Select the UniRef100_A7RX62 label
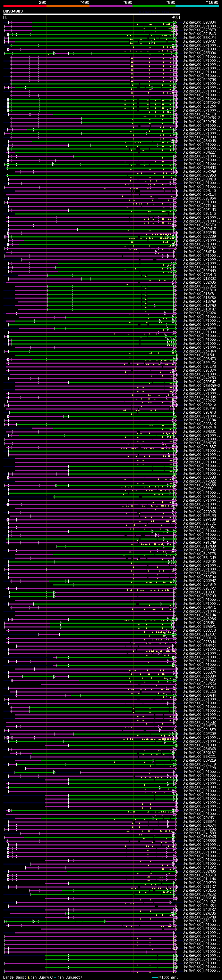 (199, 401)
